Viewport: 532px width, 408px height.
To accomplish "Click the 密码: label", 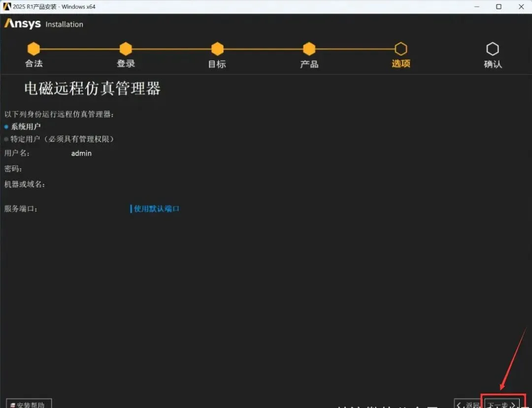I will [13, 169].
